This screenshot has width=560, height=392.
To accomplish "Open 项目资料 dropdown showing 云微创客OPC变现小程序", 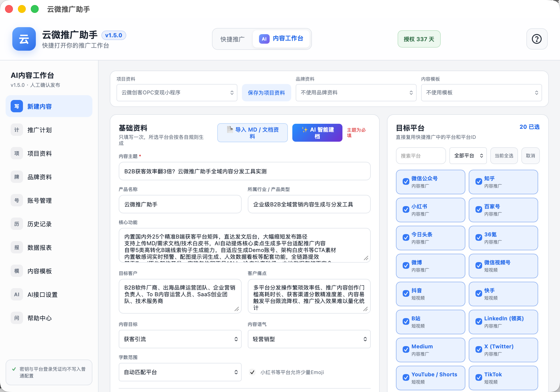I will click(177, 93).
